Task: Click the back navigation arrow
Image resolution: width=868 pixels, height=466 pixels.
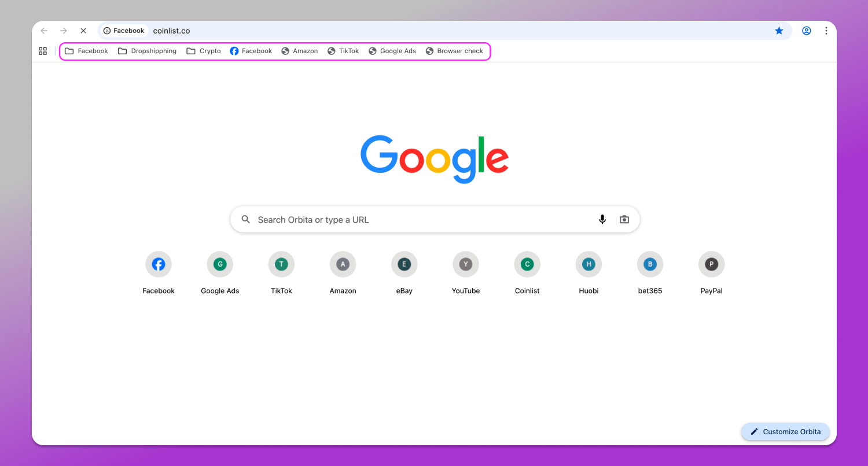Action: 44,31
